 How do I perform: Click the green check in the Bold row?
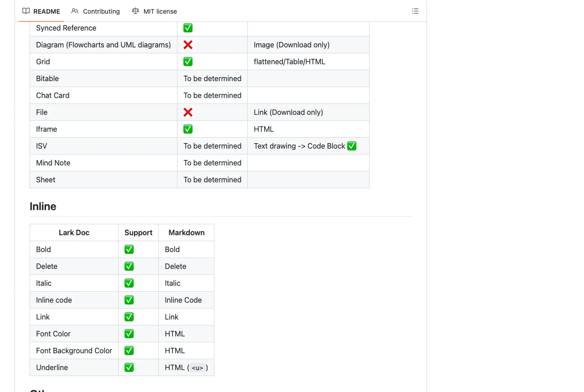[x=129, y=249]
